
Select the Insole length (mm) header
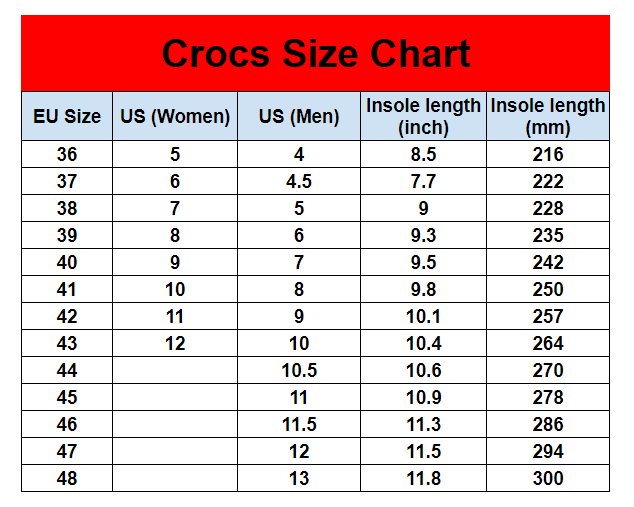[x=548, y=116]
